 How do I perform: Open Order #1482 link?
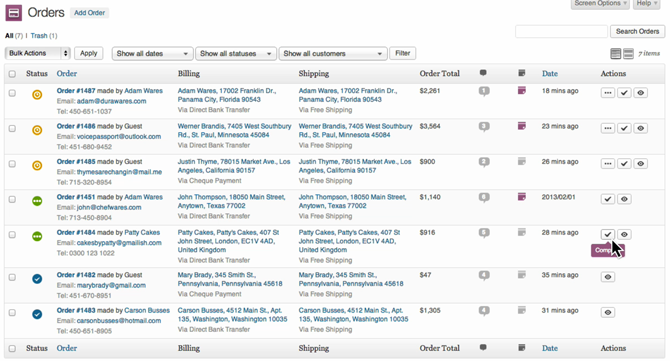(x=76, y=275)
